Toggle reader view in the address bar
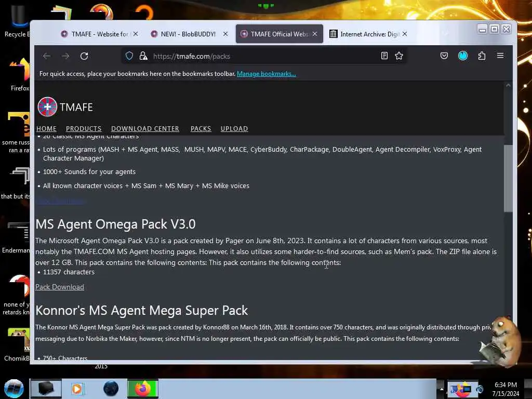The image size is (532, 399). [x=384, y=56]
